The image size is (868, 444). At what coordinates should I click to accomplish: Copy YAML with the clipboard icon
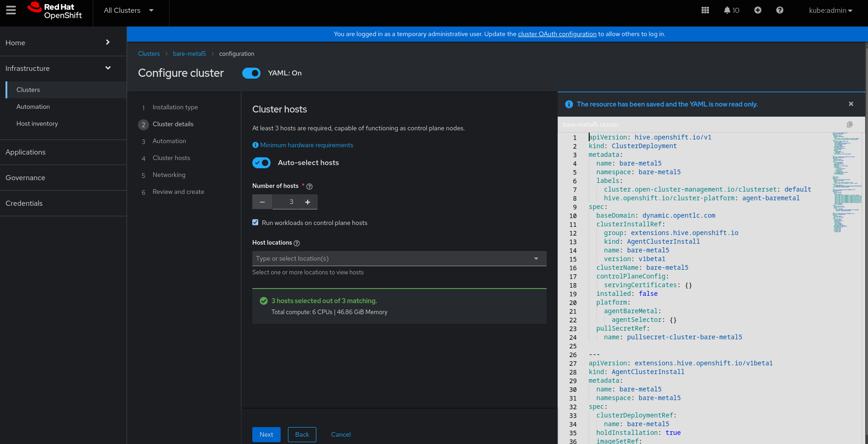(x=850, y=124)
